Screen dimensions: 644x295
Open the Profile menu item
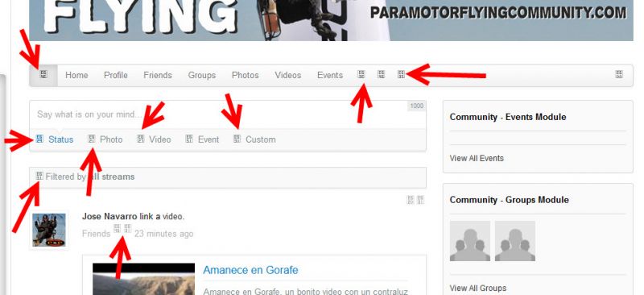click(115, 75)
